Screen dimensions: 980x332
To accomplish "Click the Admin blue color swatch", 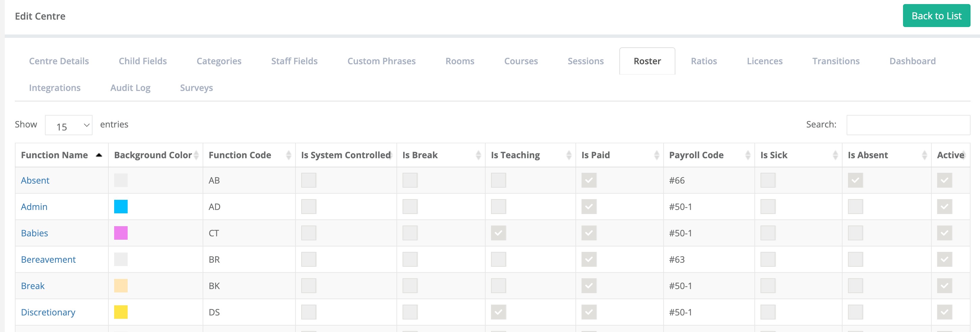I will (121, 206).
